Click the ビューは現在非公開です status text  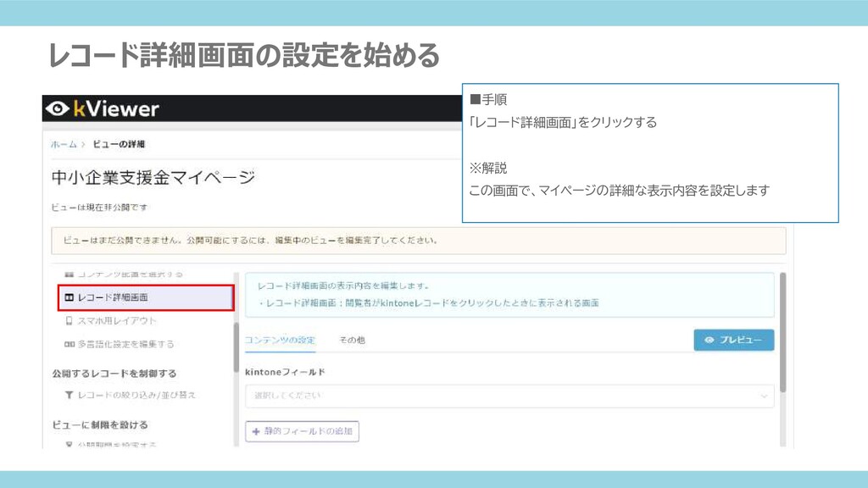coord(100,208)
